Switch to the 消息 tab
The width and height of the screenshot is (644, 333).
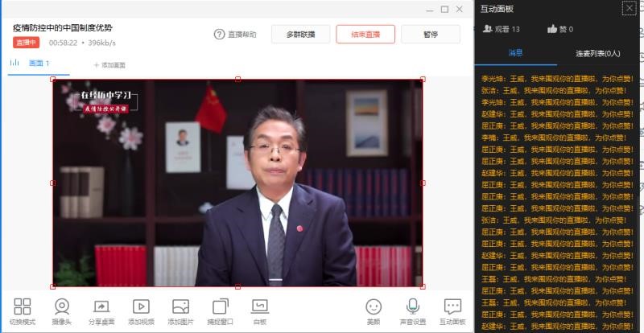tap(515, 53)
